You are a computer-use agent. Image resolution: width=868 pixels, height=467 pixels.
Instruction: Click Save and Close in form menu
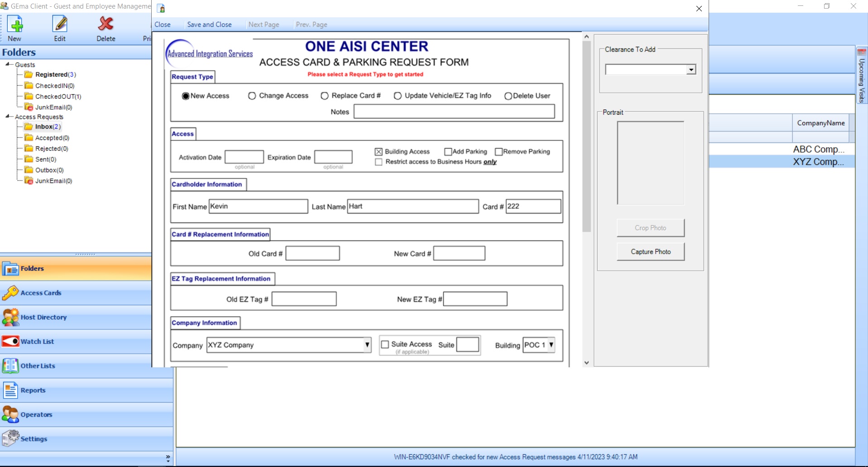tap(209, 24)
